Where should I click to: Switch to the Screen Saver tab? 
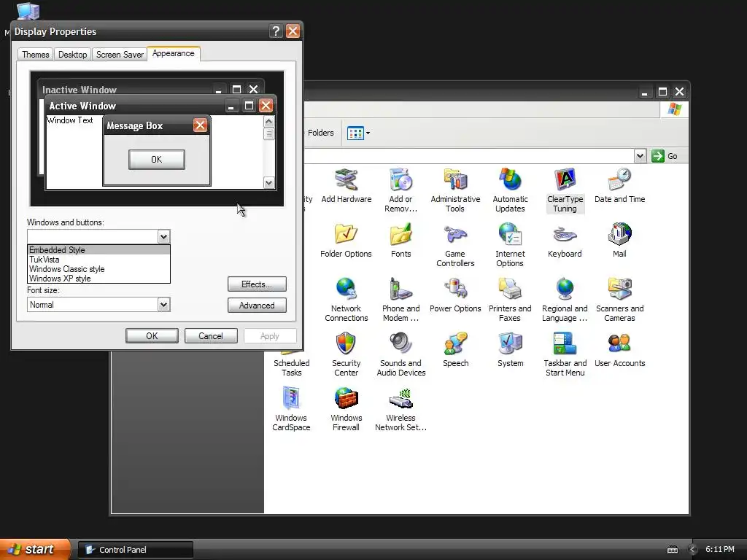tap(120, 54)
